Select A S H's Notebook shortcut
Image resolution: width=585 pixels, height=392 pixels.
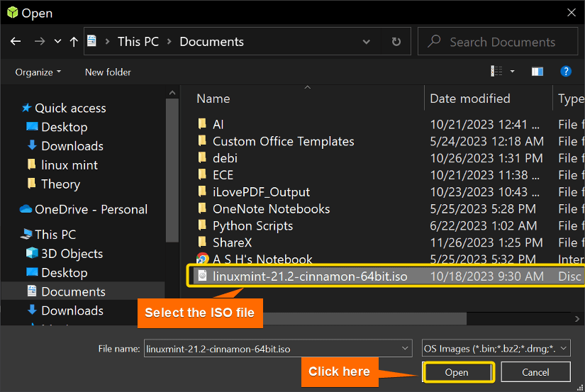click(x=262, y=259)
